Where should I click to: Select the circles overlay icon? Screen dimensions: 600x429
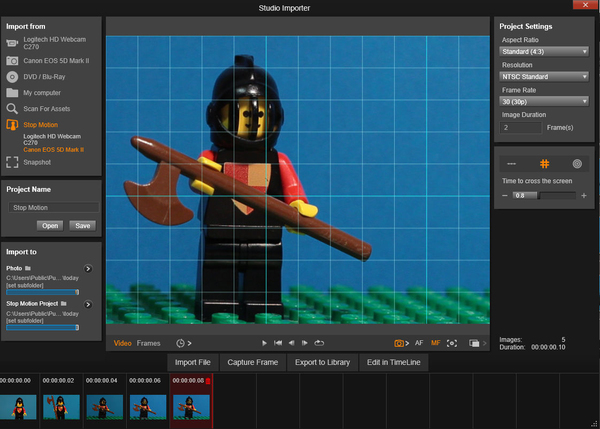[x=577, y=164]
